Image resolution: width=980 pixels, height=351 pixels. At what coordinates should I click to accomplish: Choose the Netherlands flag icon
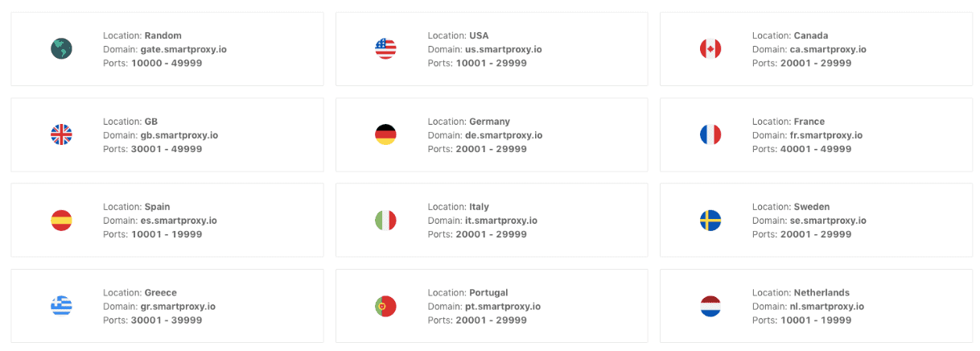click(x=710, y=306)
